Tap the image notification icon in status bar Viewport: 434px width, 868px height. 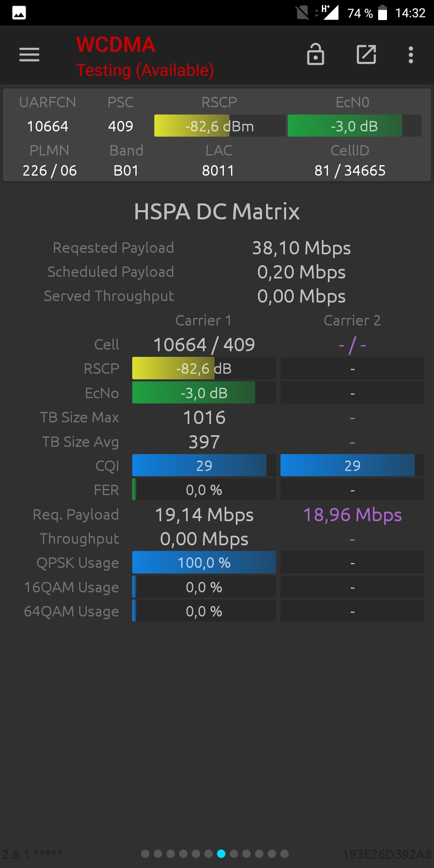pos(19,13)
